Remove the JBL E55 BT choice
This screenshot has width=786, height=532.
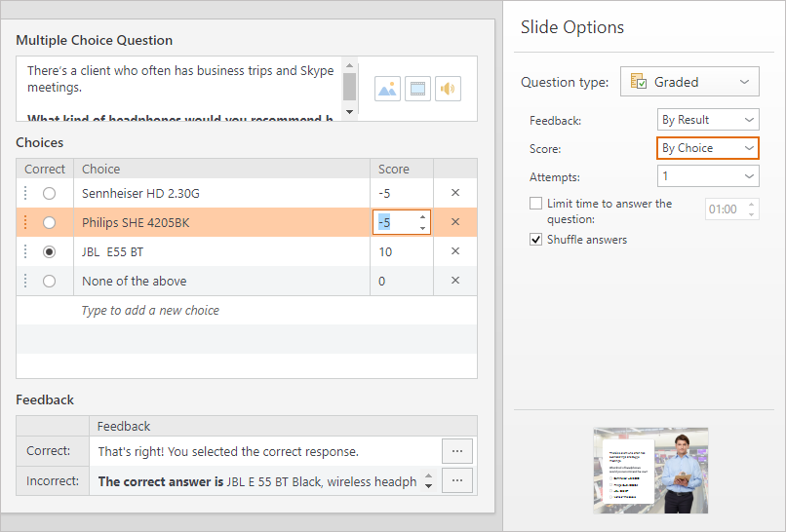coord(454,251)
